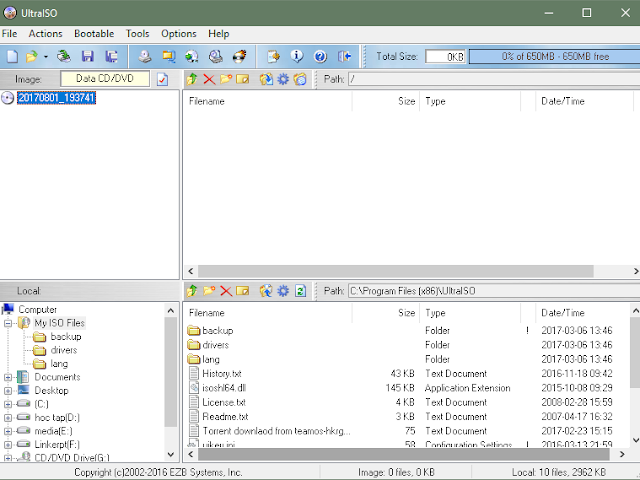Image resolution: width=640 pixels, height=480 pixels.
Task: Click the Total Size field showing 0KB
Action: pos(445,56)
